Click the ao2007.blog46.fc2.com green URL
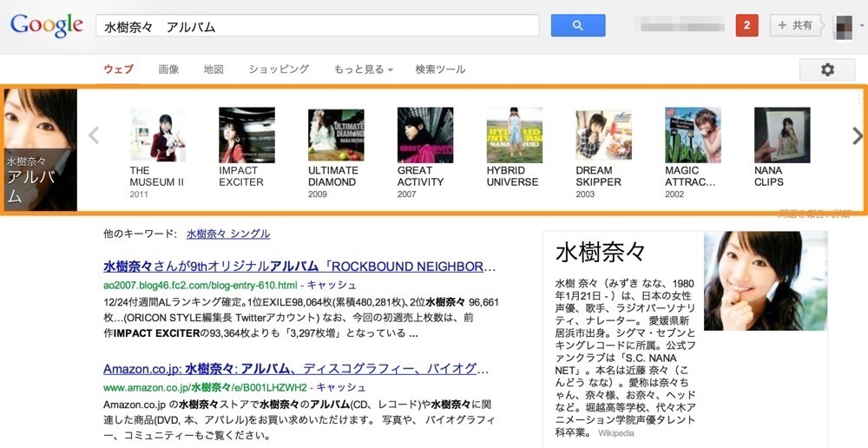Screen dimensions: 868x448 (201, 285)
